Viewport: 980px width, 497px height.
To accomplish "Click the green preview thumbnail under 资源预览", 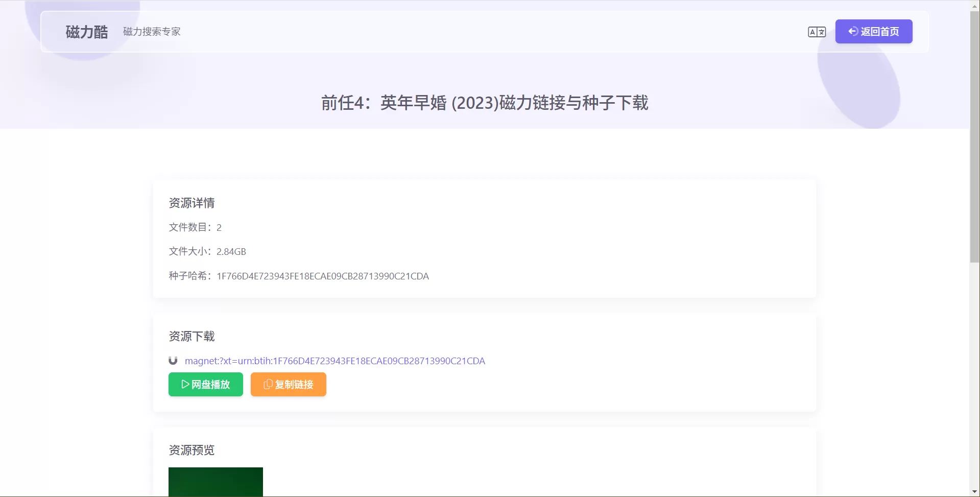I will [216, 482].
